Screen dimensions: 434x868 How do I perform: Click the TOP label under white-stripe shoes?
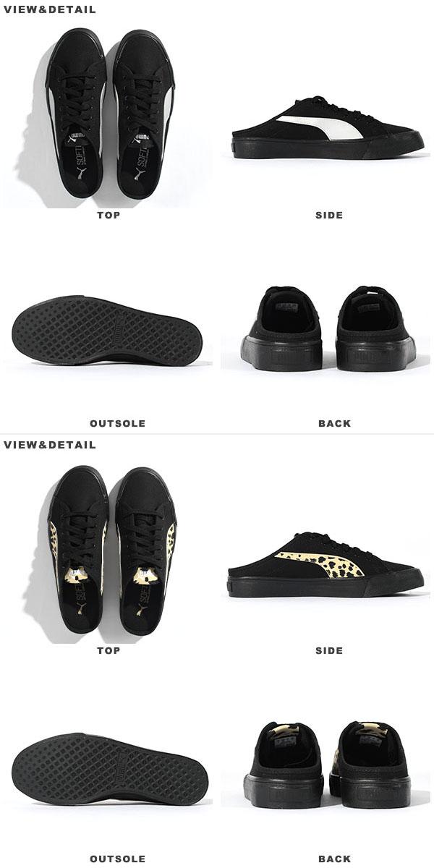pos(109,215)
